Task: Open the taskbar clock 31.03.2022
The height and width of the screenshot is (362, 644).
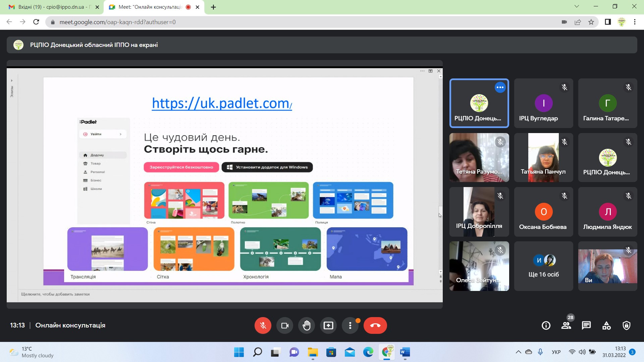Action: pyautogui.click(x=614, y=352)
